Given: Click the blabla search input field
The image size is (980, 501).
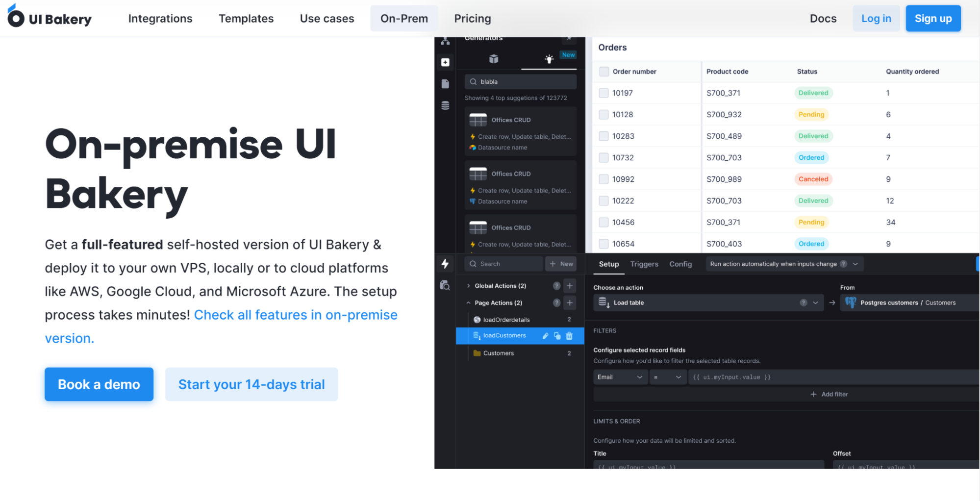Looking at the screenshot, I should coord(520,81).
